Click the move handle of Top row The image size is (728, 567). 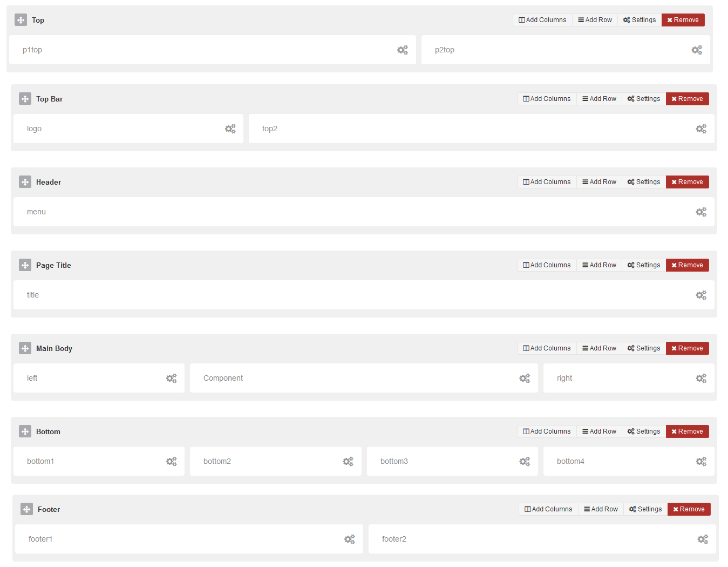pyautogui.click(x=21, y=20)
